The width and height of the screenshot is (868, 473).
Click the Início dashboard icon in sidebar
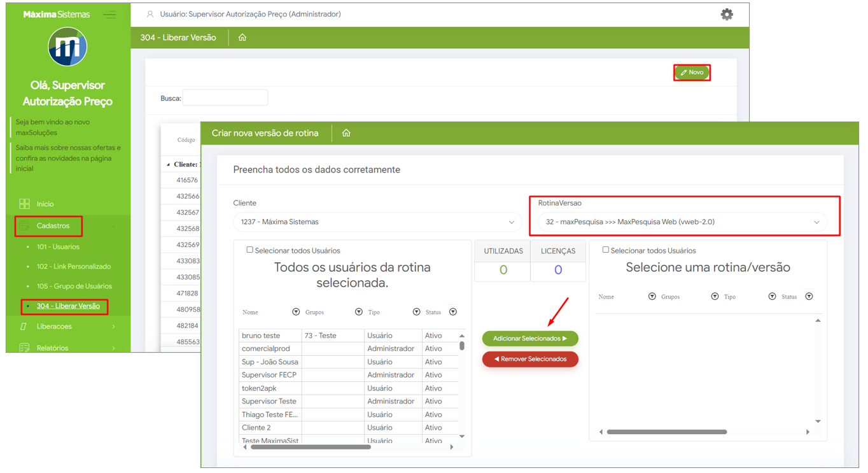pos(24,204)
